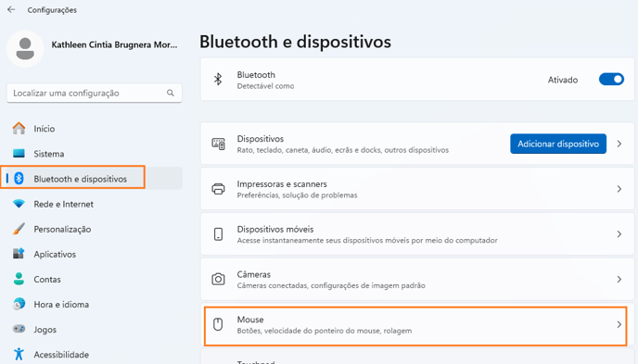Click the Configurações window title
Image resolution: width=638 pixels, height=364 pixels.
click(52, 10)
